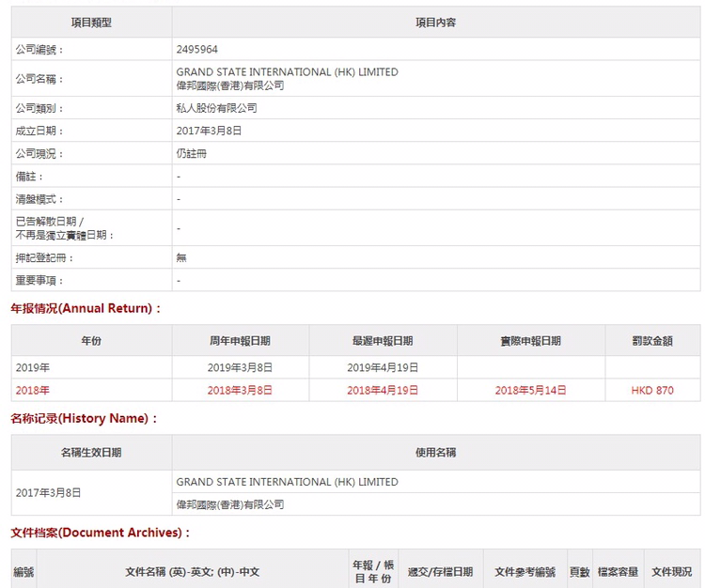Screen dimensions: 705x588
Task: Click the 最遲申報日期 column header
Action: (383, 341)
